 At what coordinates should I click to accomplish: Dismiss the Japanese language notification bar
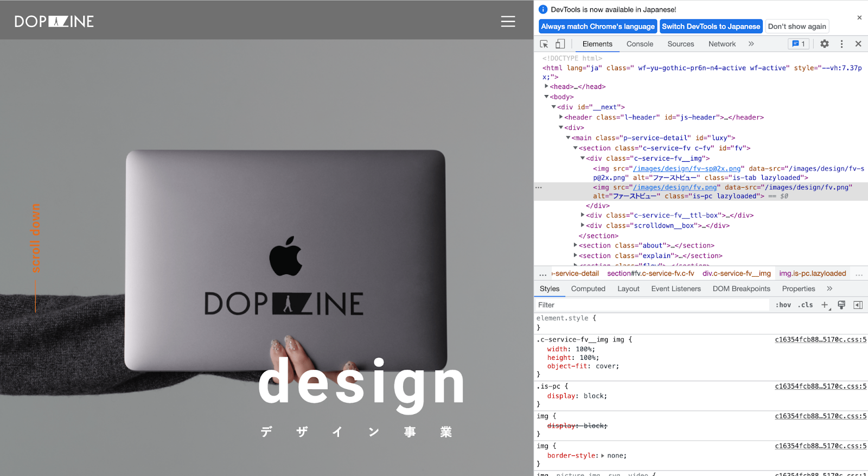[859, 17]
